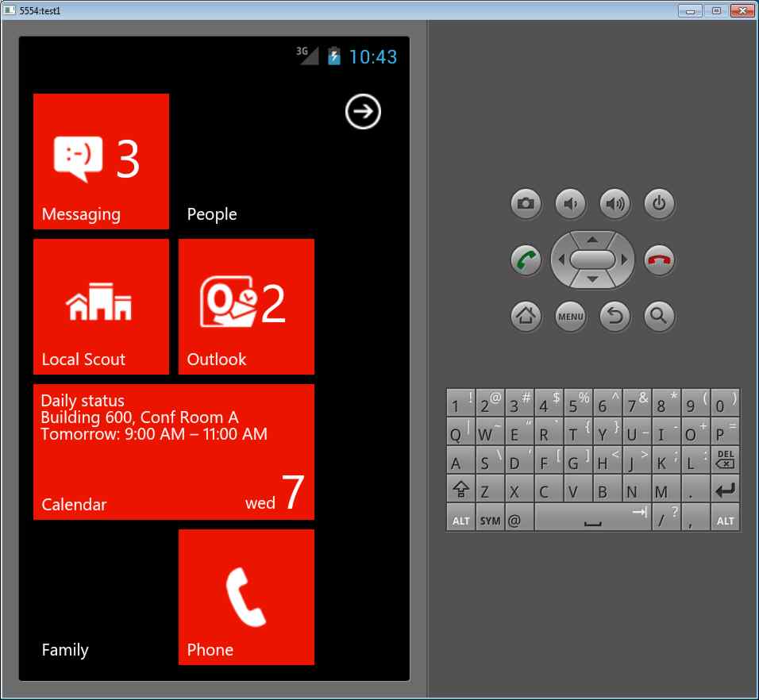Click the emulator camera button
759x700 pixels.
tap(526, 204)
